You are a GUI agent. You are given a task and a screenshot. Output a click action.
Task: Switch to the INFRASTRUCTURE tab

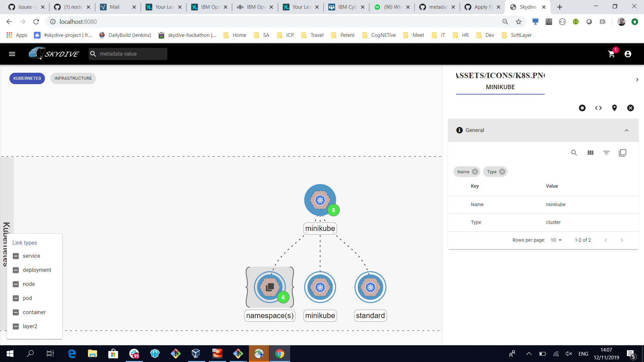click(73, 78)
